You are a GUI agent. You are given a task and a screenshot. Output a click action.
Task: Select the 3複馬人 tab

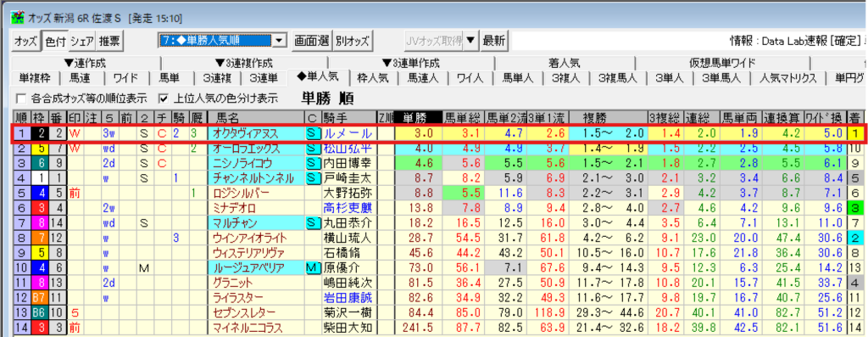tap(617, 77)
